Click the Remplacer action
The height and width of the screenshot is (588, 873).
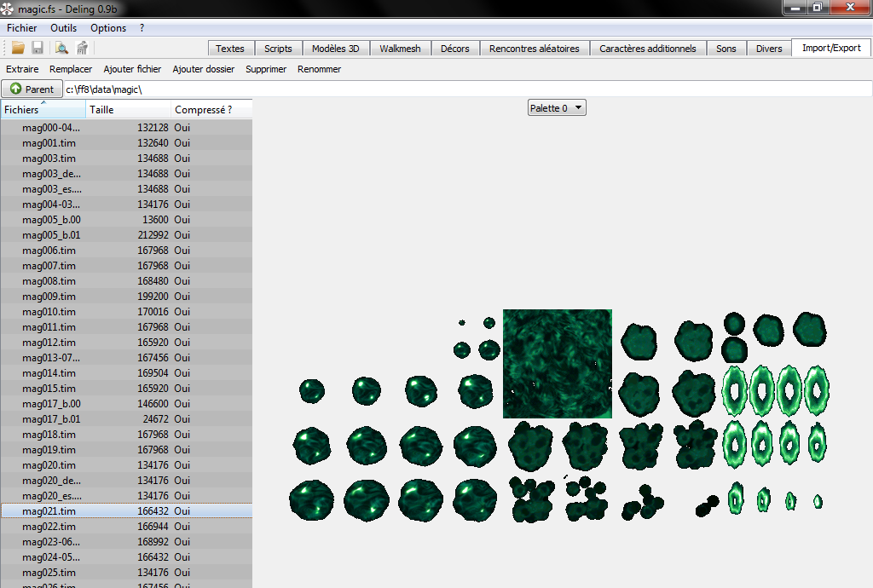(x=71, y=69)
